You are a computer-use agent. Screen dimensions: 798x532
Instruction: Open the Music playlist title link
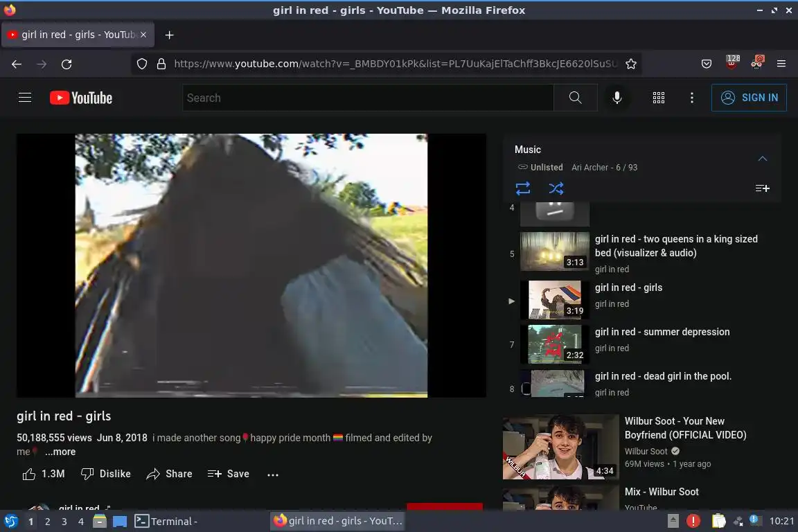528,150
